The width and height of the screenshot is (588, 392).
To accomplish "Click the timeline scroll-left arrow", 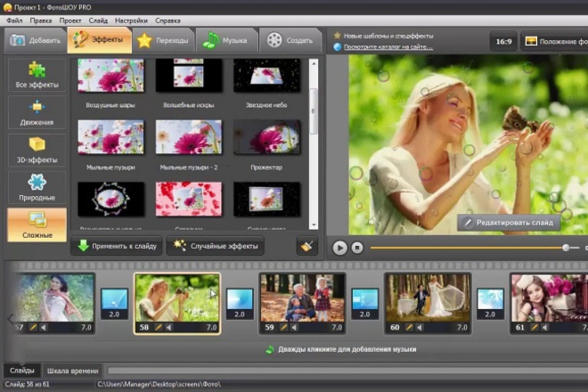I will [10, 319].
